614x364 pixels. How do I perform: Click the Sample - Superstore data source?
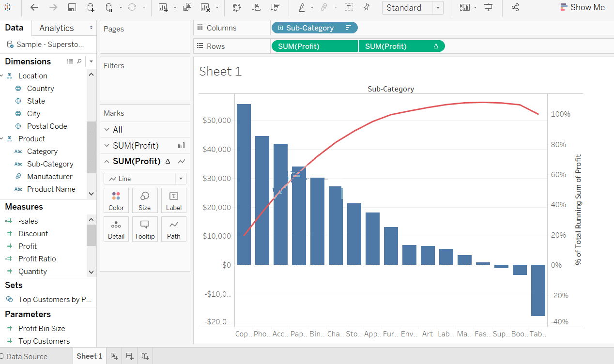pyautogui.click(x=46, y=45)
